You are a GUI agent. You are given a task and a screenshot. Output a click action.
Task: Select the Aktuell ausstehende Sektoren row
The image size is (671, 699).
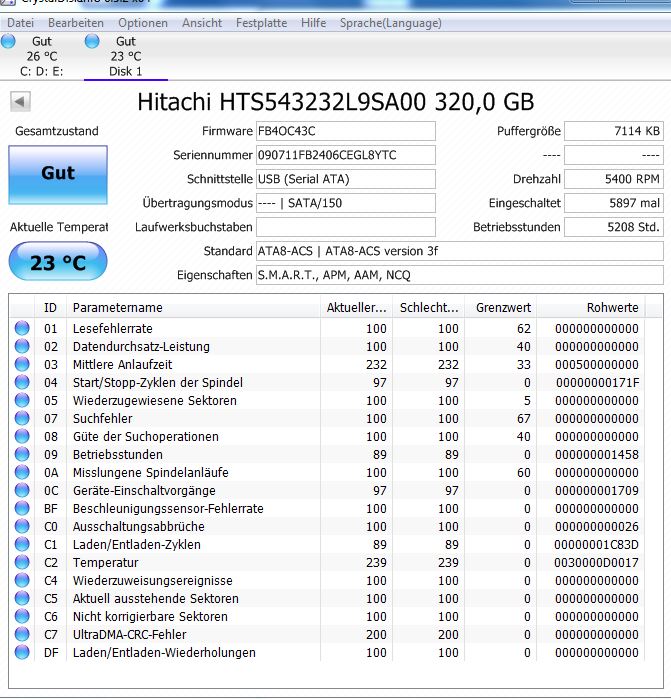click(x=327, y=598)
